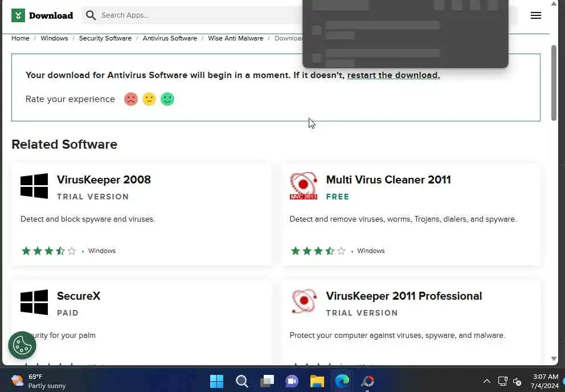Viewport: 565px width, 392px height.
Task: Click the Related Software heading
Action: (x=64, y=144)
